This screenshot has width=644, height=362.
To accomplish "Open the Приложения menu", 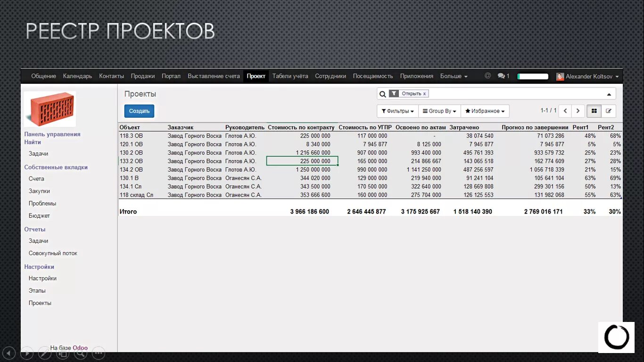I will [417, 76].
